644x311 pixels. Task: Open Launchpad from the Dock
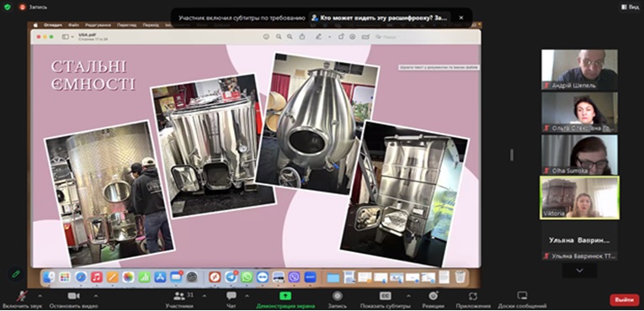pos(65,277)
